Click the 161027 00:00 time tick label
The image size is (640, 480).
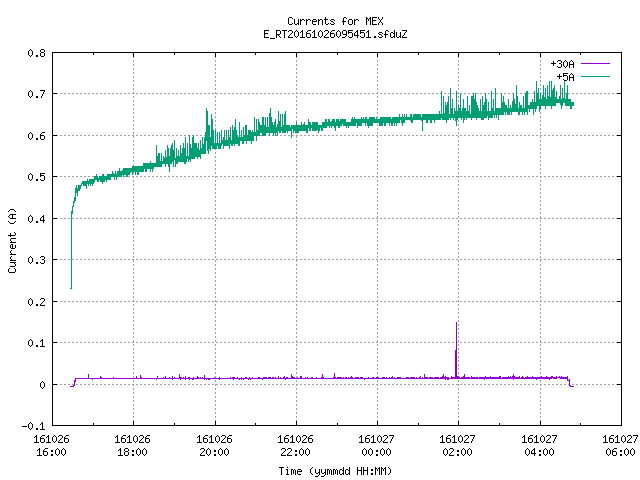coord(376,446)
